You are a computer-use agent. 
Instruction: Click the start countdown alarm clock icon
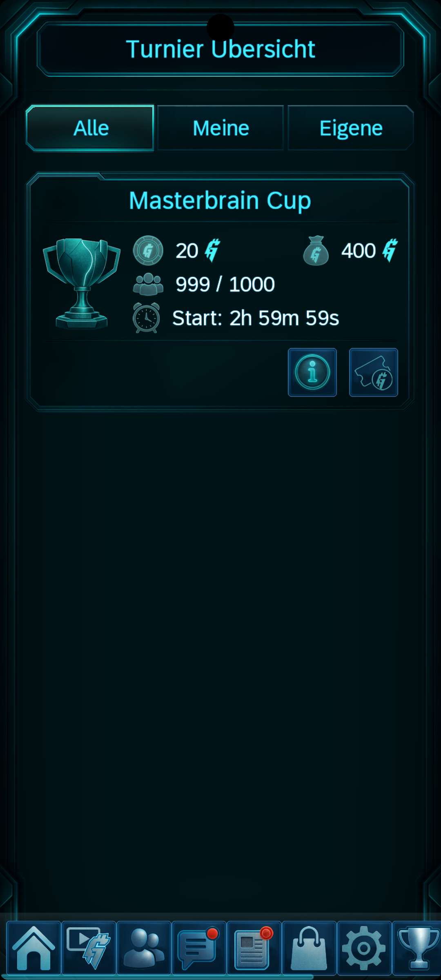[146, 318]
